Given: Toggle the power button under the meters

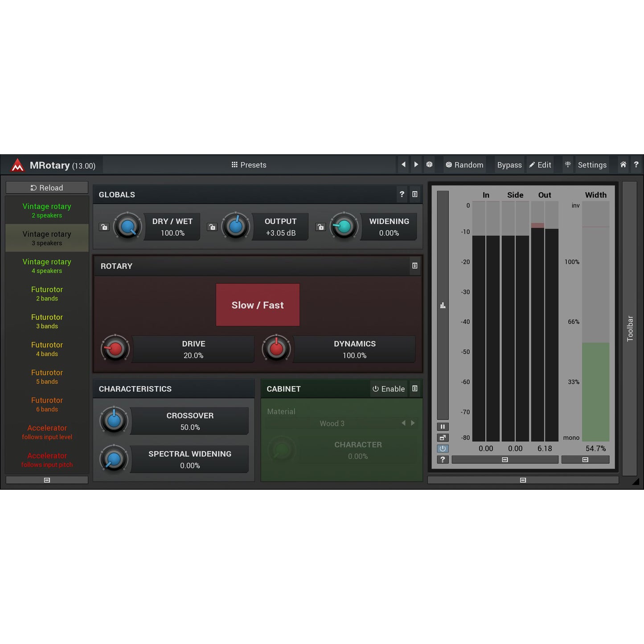Looking at the screenshot, I should 443,448.
